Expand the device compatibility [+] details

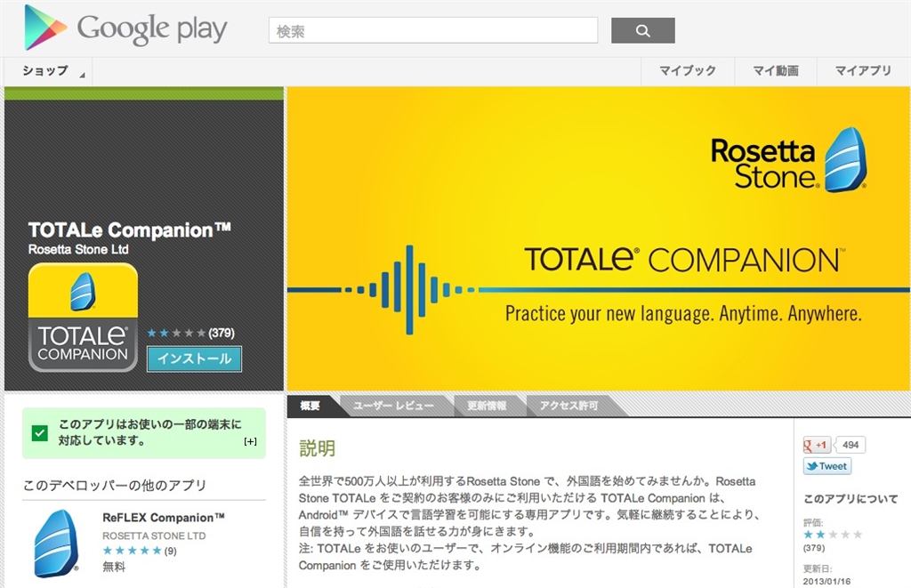tap(250, 441)
